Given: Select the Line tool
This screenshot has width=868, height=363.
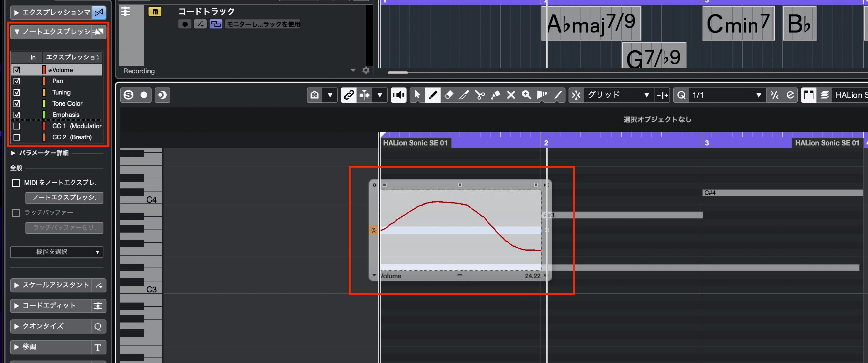Looking at the screenshot, I should point(558,95).
